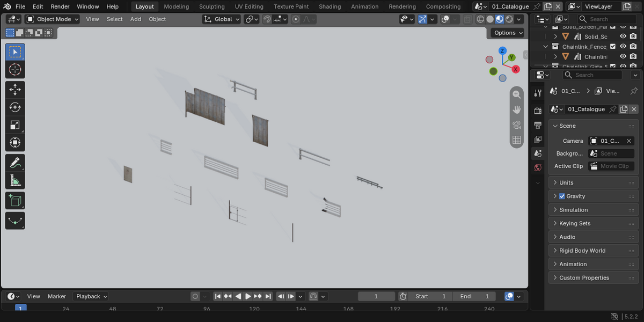Select the Annotate tool
The height and width of the screenshot is (322, 644).
[15, 163]
